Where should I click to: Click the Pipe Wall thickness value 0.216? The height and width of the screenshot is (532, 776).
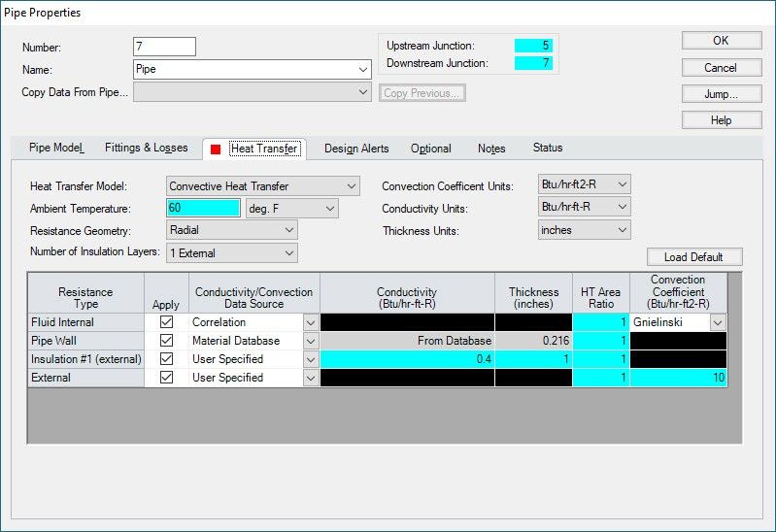[533, 341]
